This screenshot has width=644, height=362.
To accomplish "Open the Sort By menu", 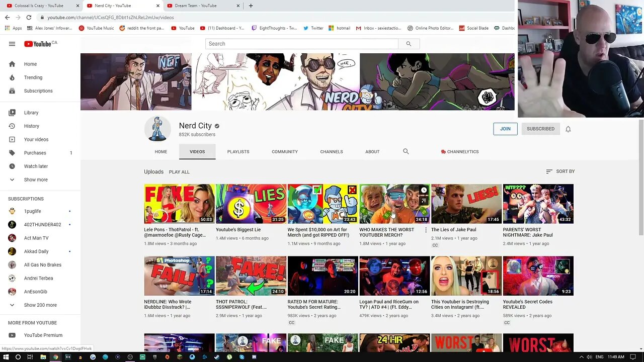I will [x=560, y=171].
